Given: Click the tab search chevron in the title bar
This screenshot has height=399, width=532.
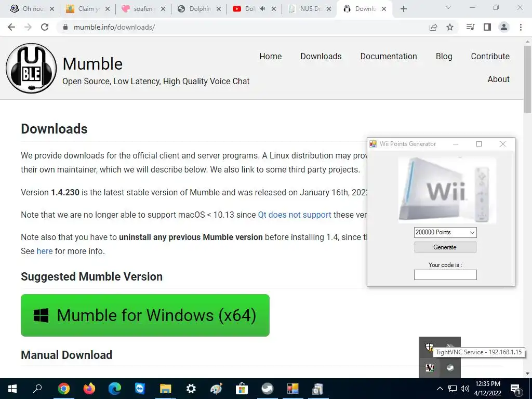Looking at the screenshot, I should tap(448, 7).
